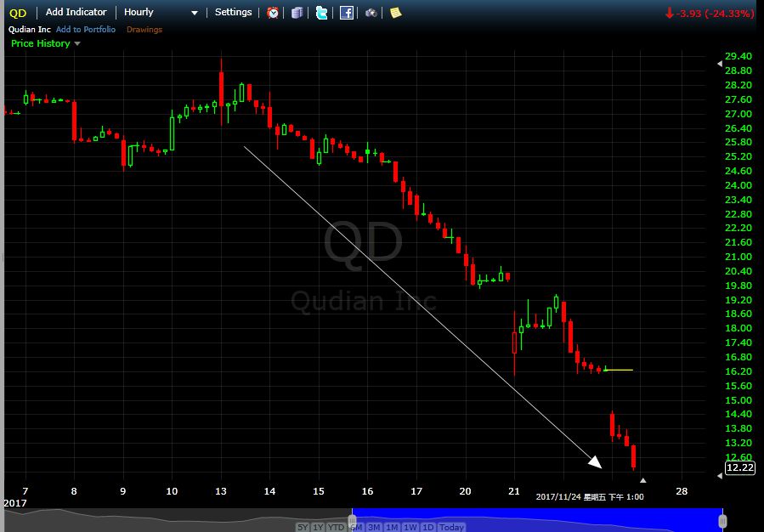The width and height of the screenshot is (764, 532).
Task: Click the upper arrow on price axis
Action: (720, 64)
